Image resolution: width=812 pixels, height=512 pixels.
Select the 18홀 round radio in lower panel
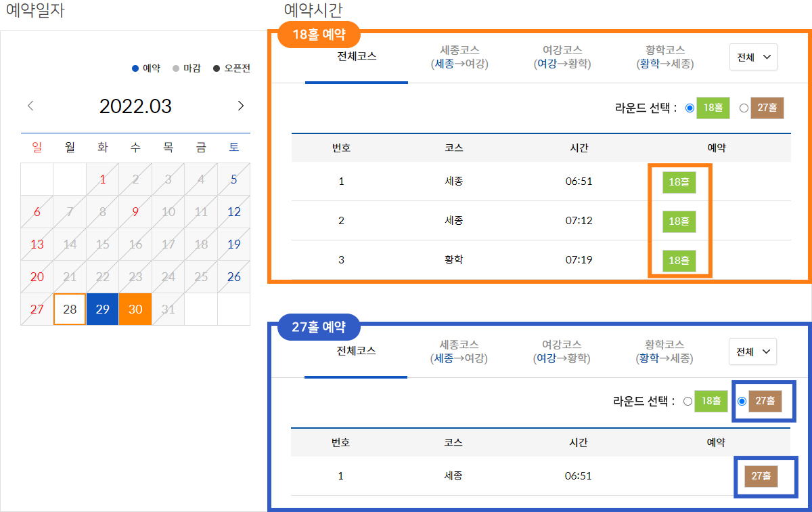click(x=688, y=401)
